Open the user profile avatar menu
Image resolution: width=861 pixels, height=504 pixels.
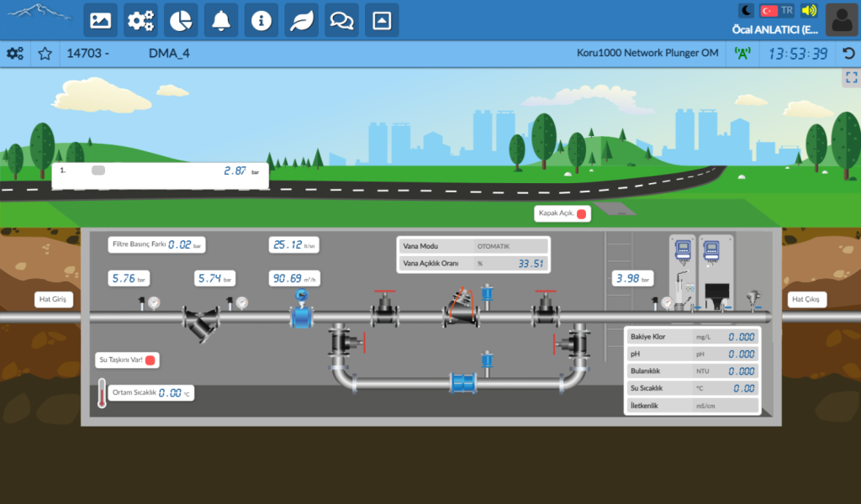[x=842, y=20]
